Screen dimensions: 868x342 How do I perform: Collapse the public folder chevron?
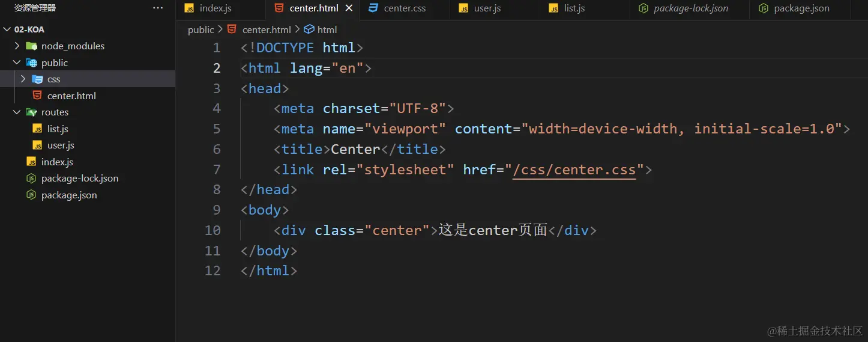[17, 63]
